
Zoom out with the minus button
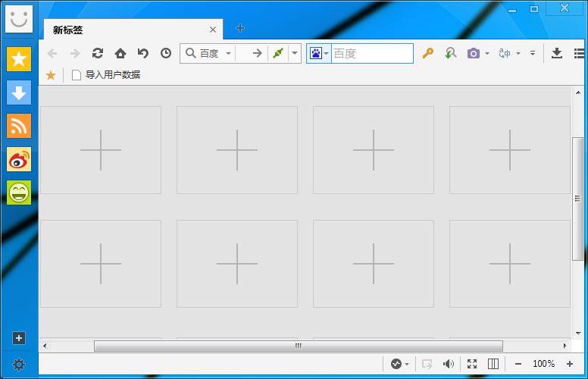click(518, 364)
